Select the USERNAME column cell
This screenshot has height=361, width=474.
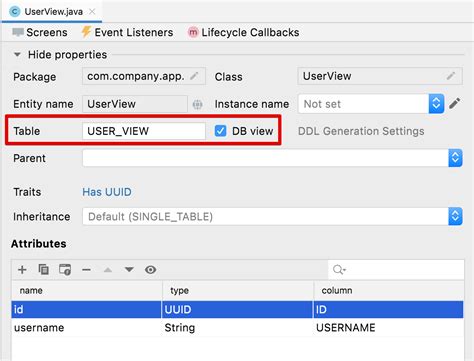coord(388,328)
